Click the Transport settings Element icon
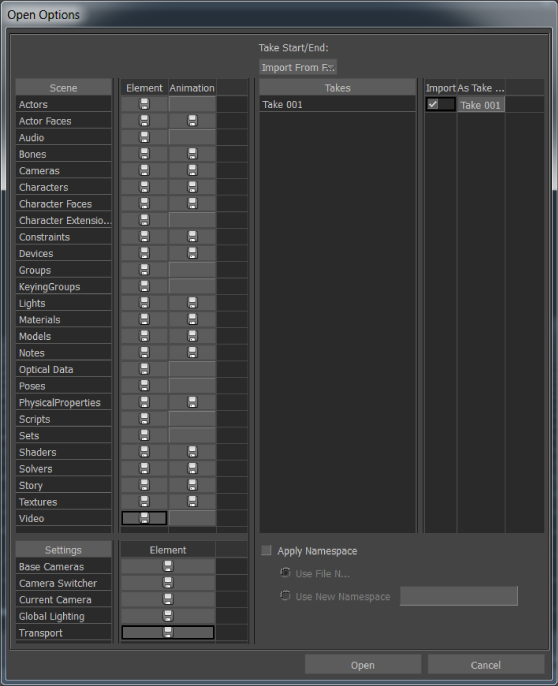The height and width of the screenshot is (686, 558). click(168, 632)
